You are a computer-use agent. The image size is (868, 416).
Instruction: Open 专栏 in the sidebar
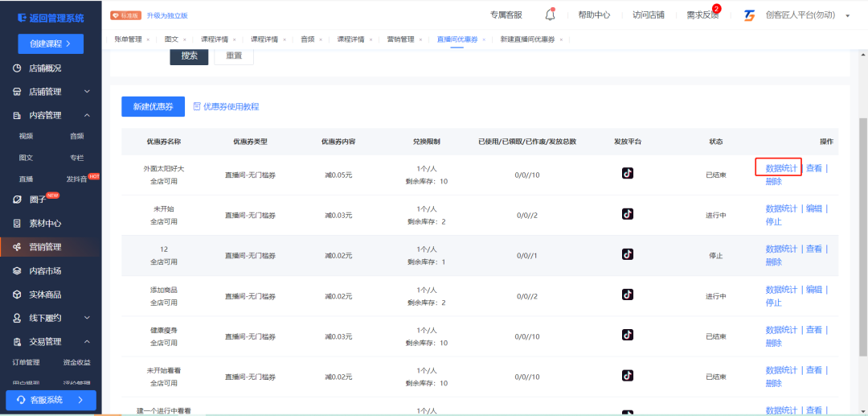coord(77,158)
